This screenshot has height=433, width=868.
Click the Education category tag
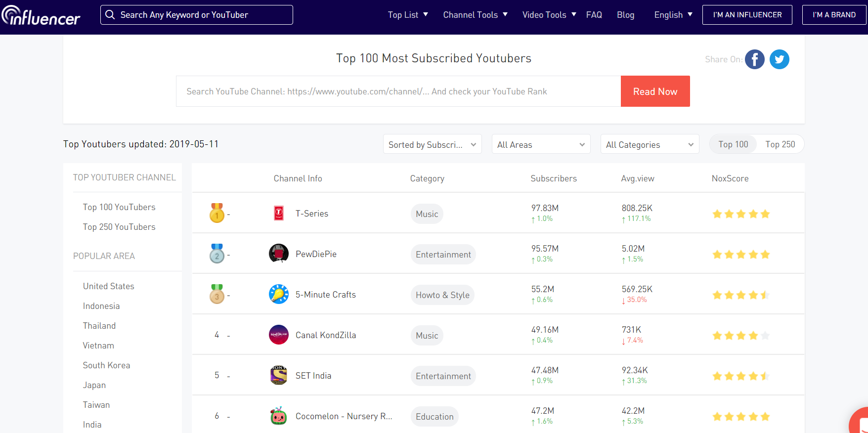tap(434, 417)
